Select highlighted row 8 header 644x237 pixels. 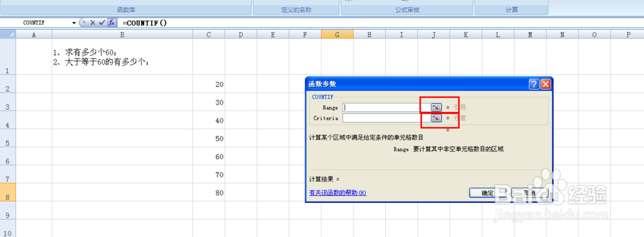pos(8,192)
